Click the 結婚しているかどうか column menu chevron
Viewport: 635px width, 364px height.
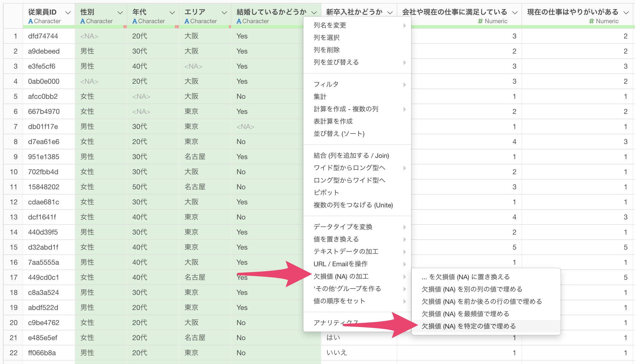[314, 13]
